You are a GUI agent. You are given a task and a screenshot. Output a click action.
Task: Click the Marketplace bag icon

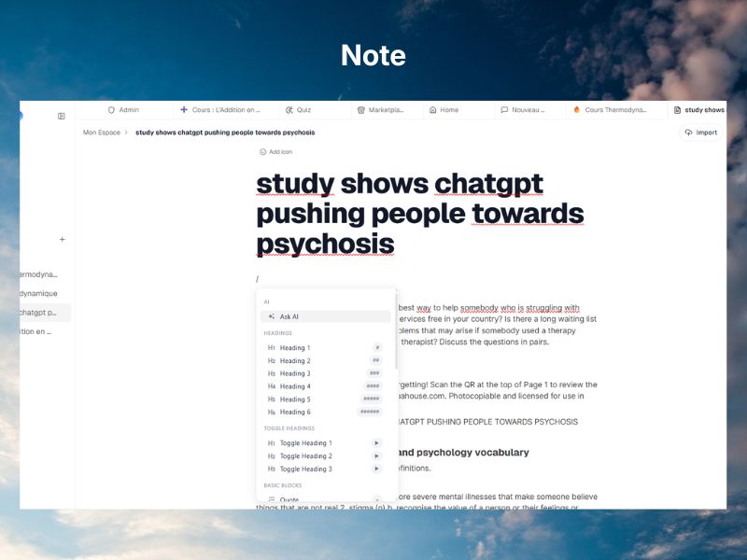click(x=361, y=109)
